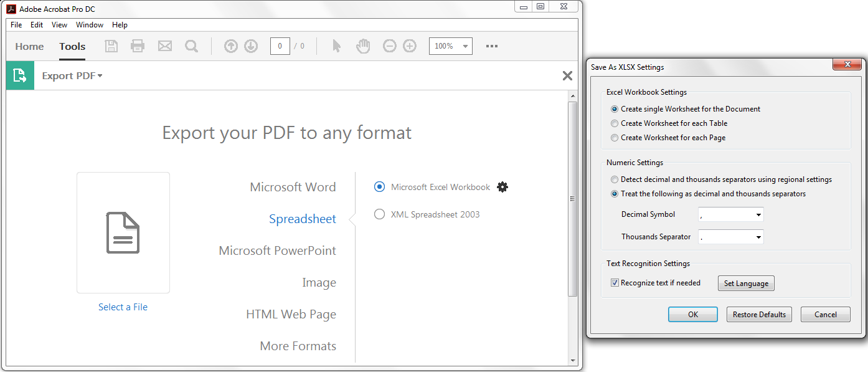Click the Restore Defaults button
This screenshot has height=372, width=868.
[759, 315]
